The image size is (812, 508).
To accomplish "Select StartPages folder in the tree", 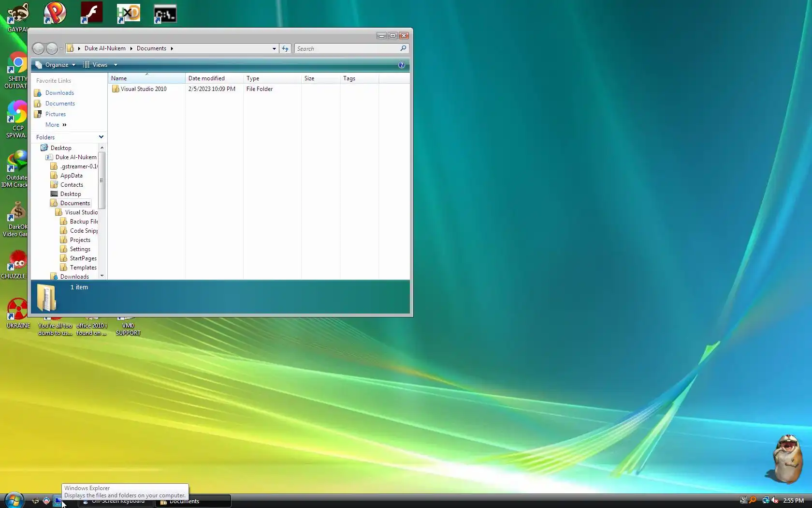I will [x=83, y=258].
